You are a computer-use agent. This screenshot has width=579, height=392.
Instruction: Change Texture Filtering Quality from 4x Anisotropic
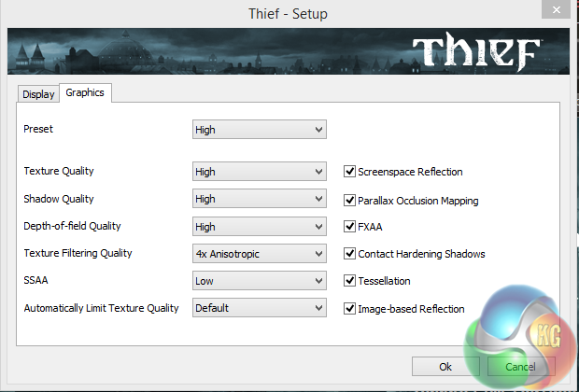pyautogui.click(x=260, y=254)
